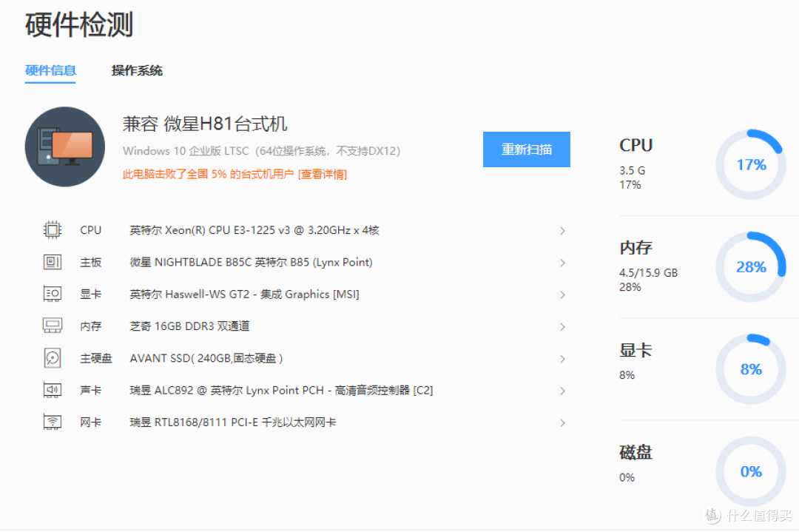Click the sound card (声卡) speaker icon
This screenshot has width=799, height=532.
[x=52, y=390]
